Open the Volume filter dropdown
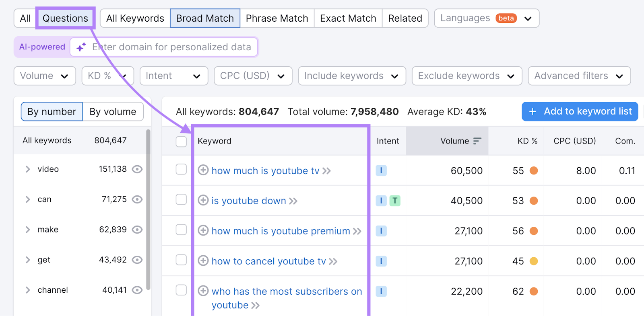The image size is (644, 316). (45, 76)
